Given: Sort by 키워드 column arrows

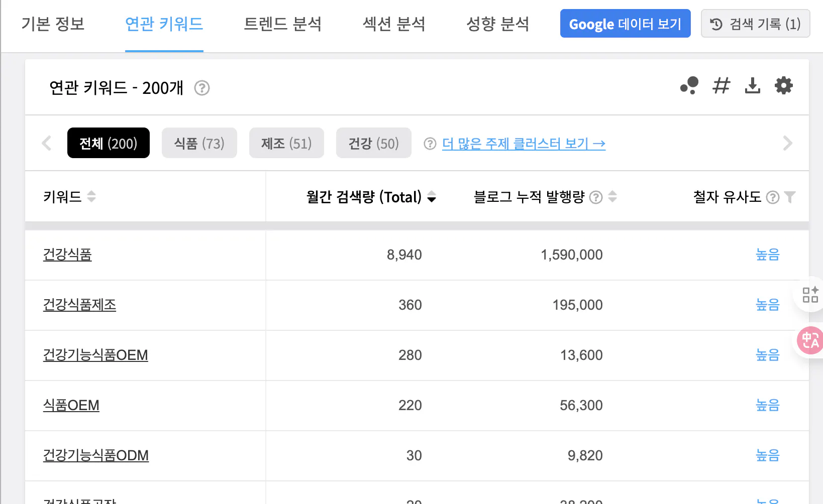Looking at the screenshot, I should click(x=91, y=196).
